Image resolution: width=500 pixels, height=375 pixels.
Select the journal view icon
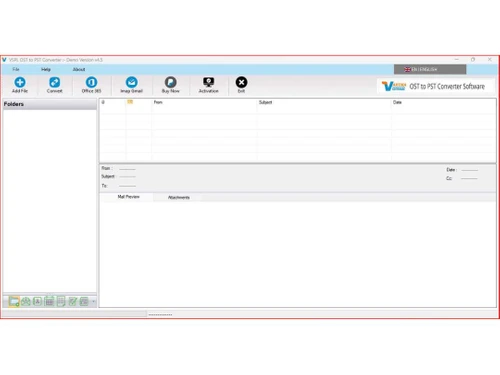click(x=84, y=302)
